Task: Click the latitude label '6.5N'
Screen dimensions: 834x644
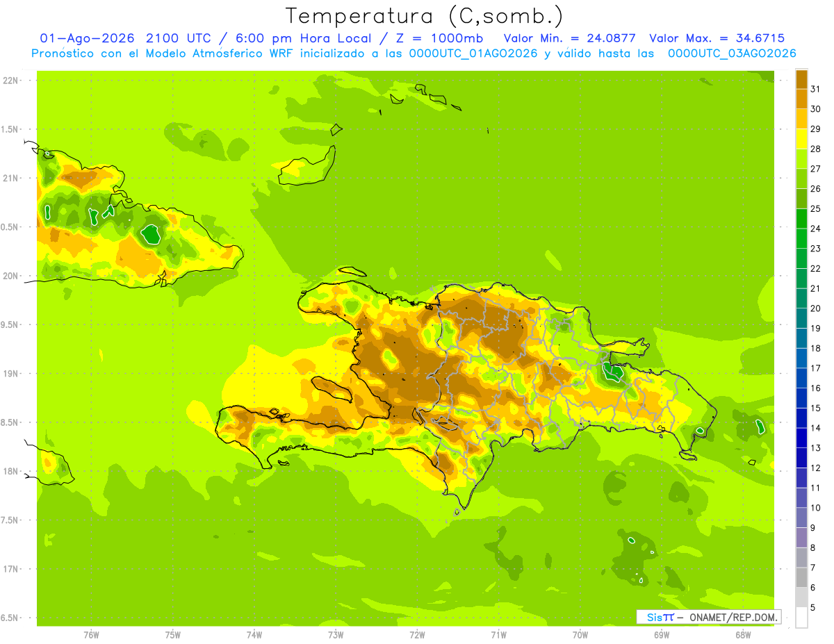Action: pyautogui.click(x=10, y=618)
